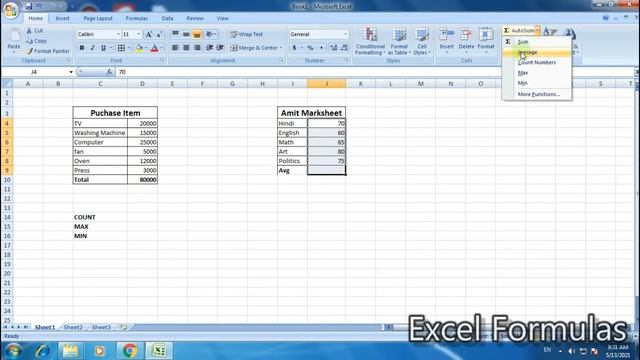Click the Copy icon
Viewport: 640px width, 360px height.
(29, 41)
